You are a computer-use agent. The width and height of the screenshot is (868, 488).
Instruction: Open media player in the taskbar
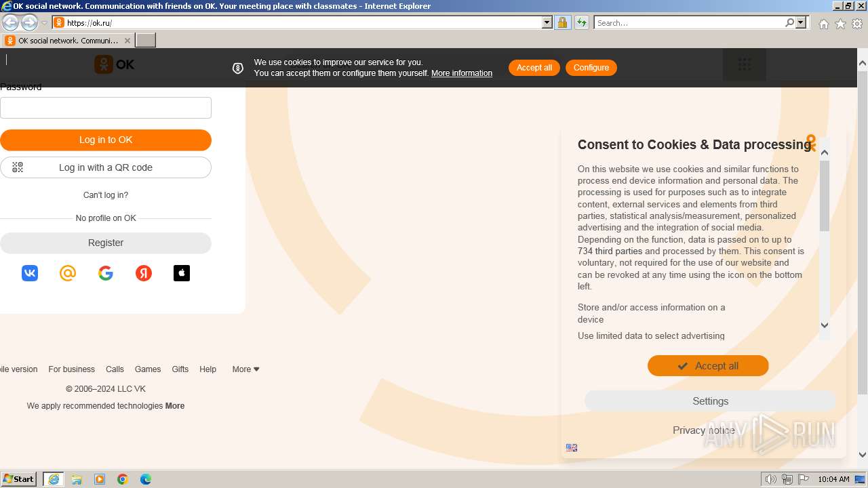point(100,479)
